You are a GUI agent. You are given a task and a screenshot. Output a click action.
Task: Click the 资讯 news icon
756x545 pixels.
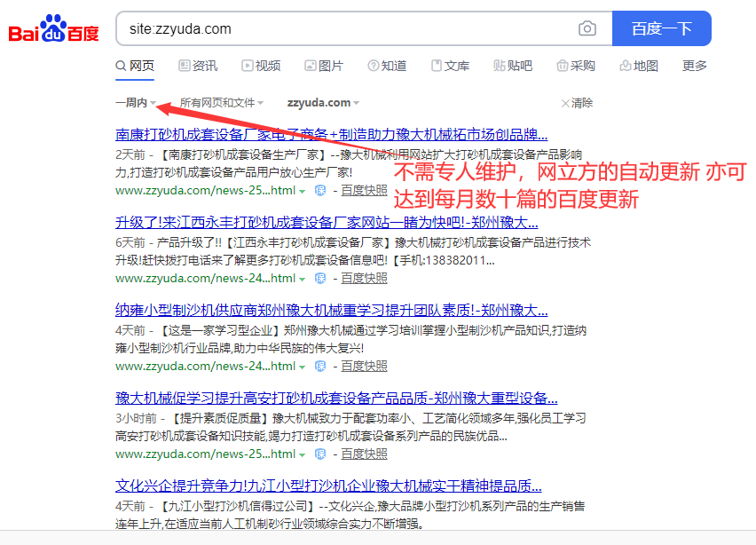pos(185,65)
